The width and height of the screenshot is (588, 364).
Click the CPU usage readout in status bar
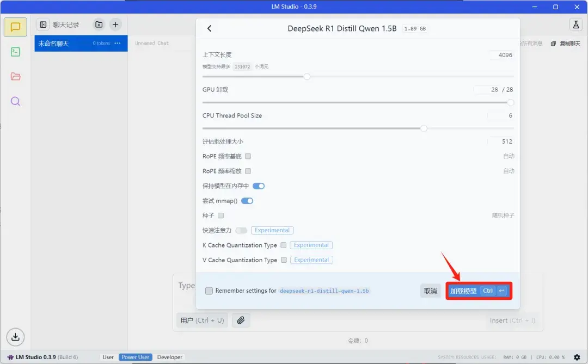pos(550,357)
